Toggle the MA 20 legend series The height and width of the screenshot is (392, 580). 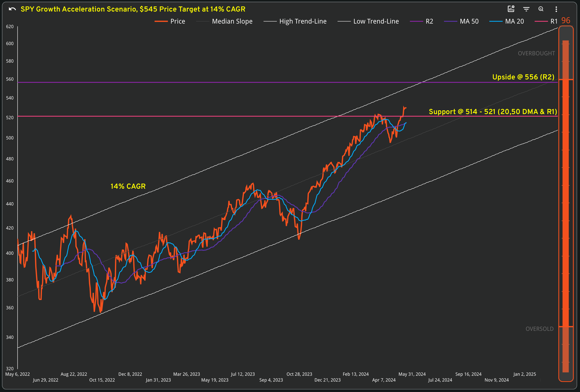[x=507, y=22]
